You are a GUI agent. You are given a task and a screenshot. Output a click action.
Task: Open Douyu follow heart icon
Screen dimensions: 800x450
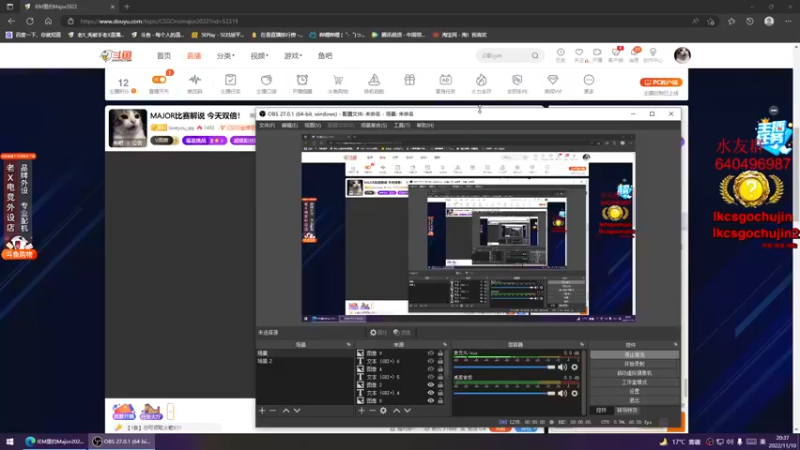[x=579, y=55]
